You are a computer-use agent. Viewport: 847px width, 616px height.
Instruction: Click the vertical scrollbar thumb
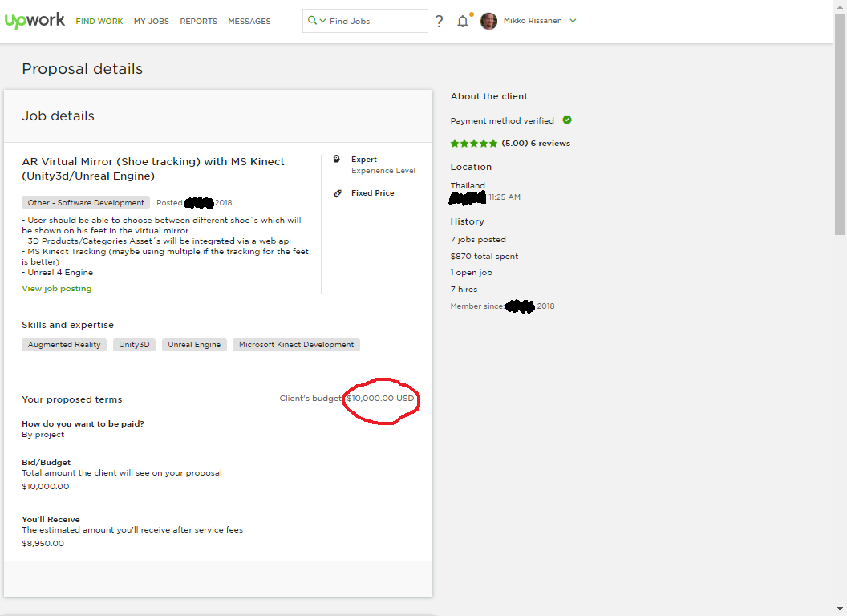click(x=840, y=124)
